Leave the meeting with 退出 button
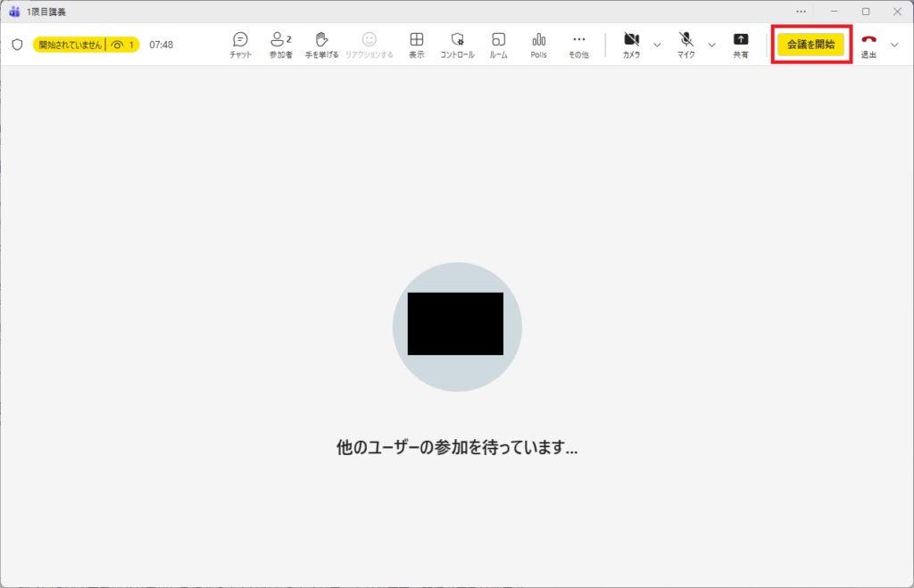914x588 pixels. click(868, 44)
